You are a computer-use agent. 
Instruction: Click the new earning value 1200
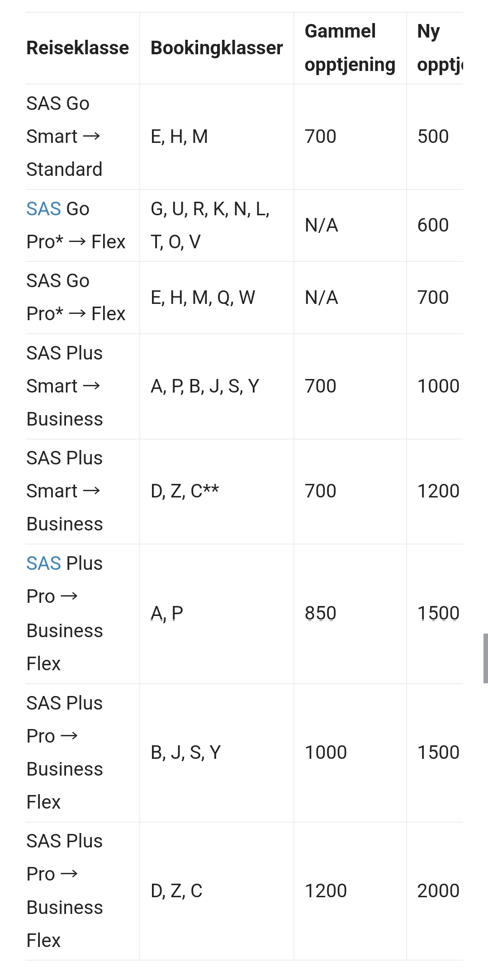tap(438, 491)
